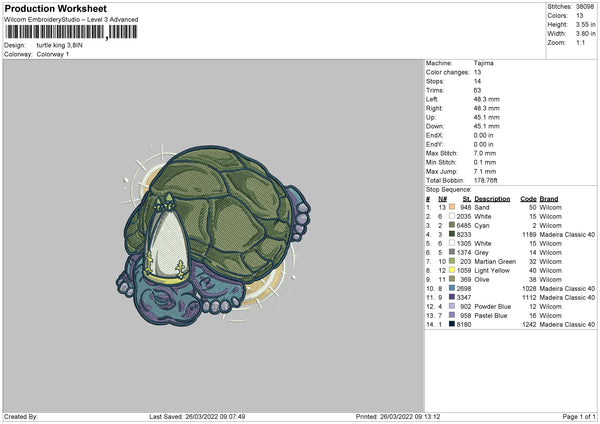Click the Max Jump value 7.1 mm
This screenshot has height=424, width=600.
coord(485,171)
